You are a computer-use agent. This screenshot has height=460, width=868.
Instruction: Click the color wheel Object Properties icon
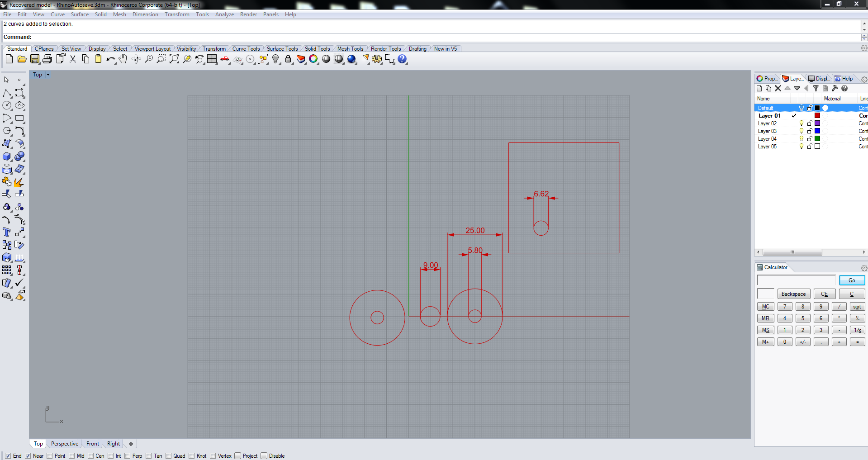pyautogui.click(x=313, y=59)
